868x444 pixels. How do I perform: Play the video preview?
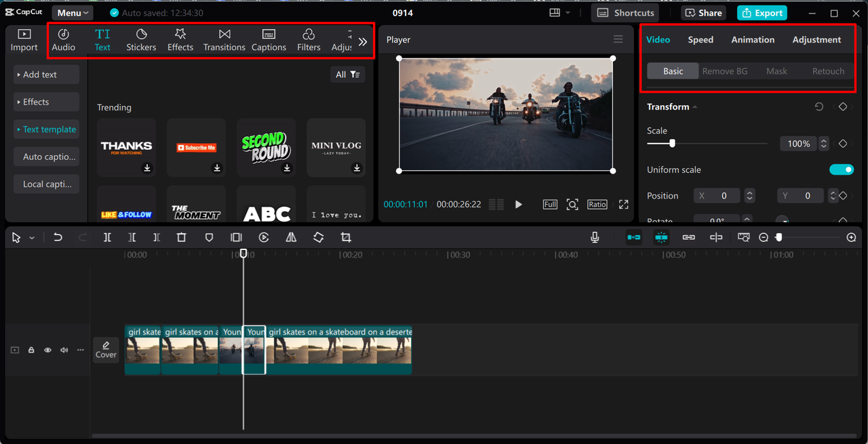click(519, 204)
